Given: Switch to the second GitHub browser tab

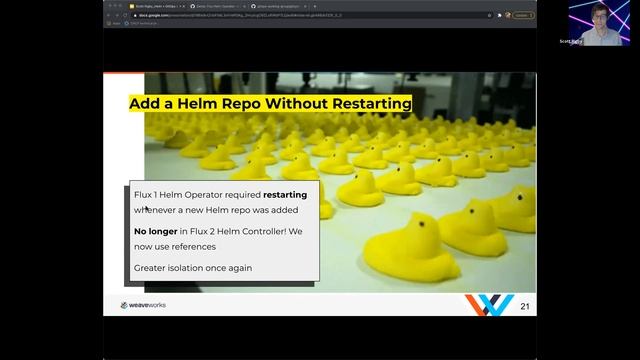Looking at the screenshot, I should (217, 6).
